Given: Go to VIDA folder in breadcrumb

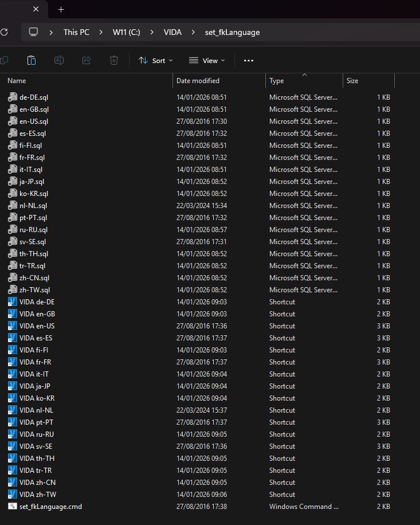Looking at the screenshot, I should click(172, 32).
